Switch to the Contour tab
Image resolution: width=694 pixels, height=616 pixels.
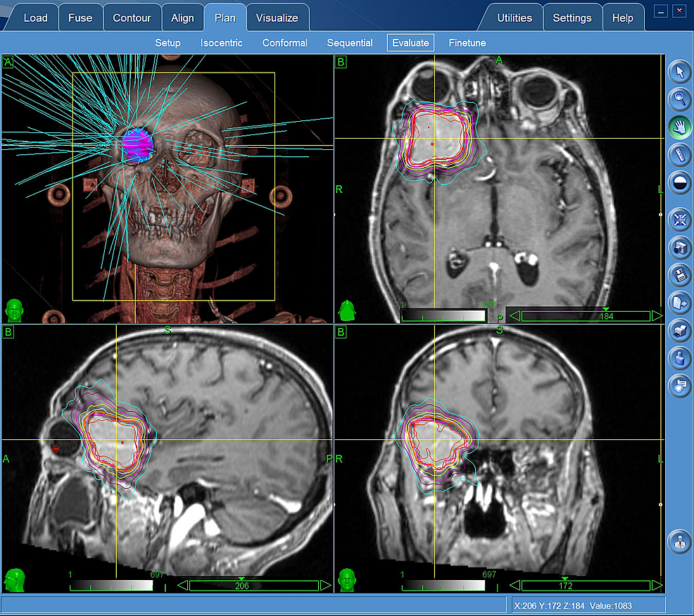coord(132,18)
